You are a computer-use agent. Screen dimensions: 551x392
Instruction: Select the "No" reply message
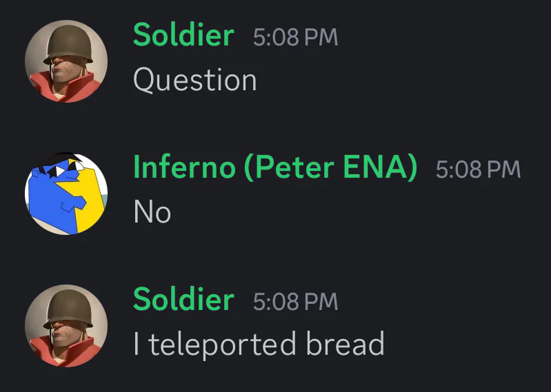pos(152,213)
